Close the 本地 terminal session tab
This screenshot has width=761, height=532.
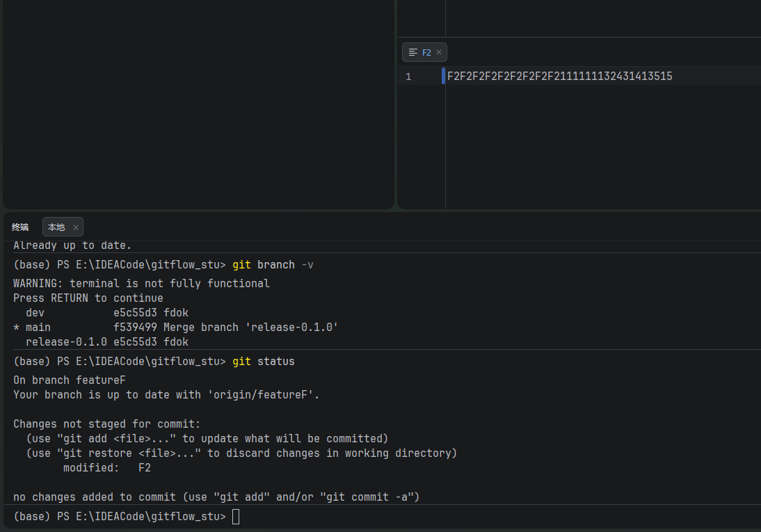click(76, 227)
